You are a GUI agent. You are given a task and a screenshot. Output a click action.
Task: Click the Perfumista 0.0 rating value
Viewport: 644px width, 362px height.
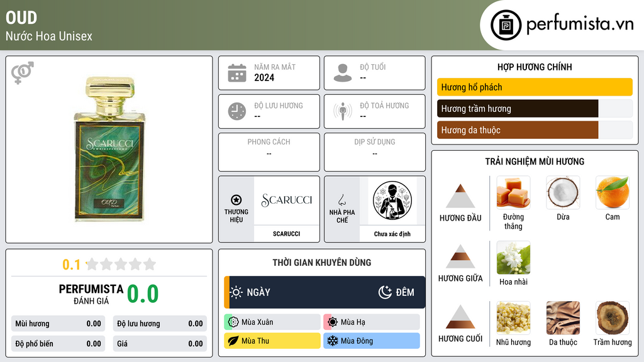point(143,294)
